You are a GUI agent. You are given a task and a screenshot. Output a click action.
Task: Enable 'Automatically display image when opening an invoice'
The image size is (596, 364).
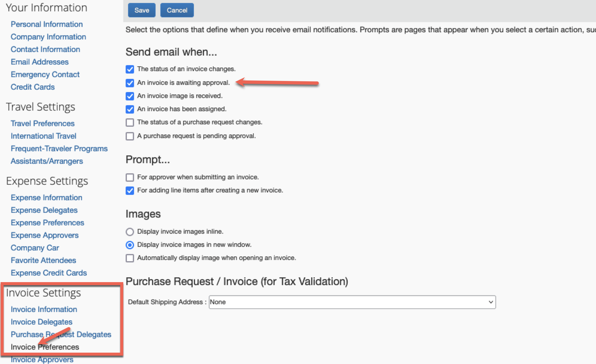(130, 258)
